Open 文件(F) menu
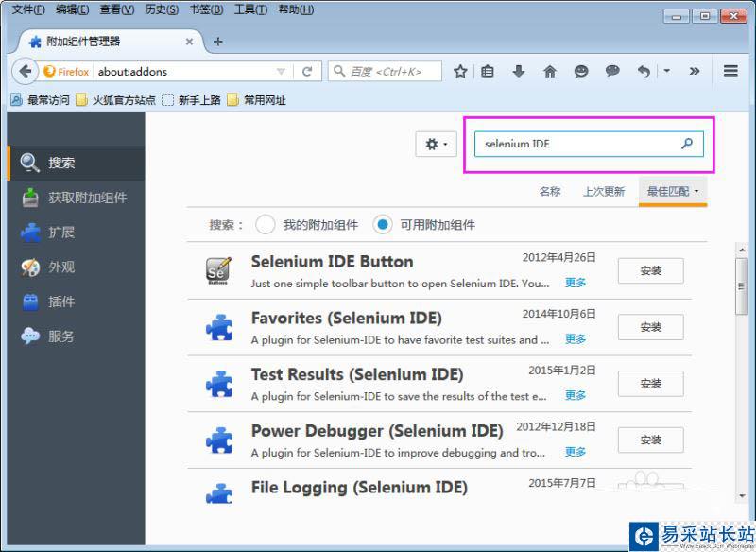 tap(28, 9)
